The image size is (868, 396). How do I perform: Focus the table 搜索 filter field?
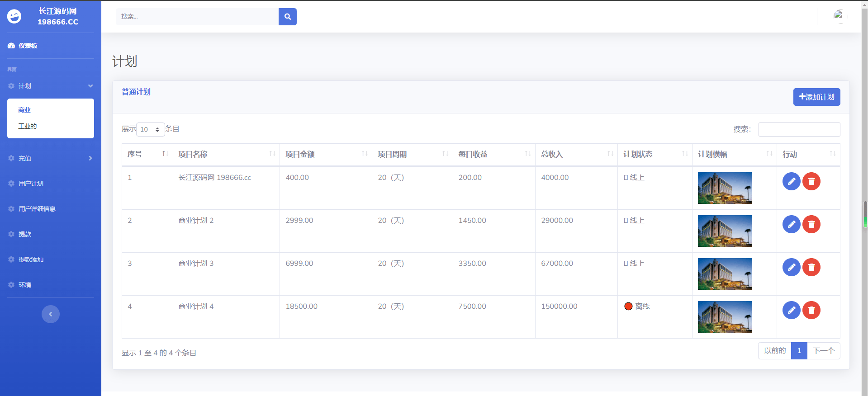[x=799, y=129]
